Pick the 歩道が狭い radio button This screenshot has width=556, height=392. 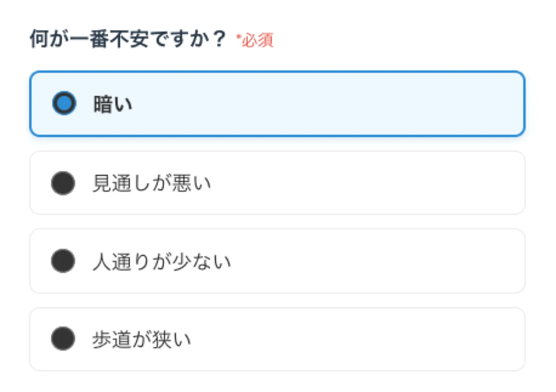pos(63,339)
